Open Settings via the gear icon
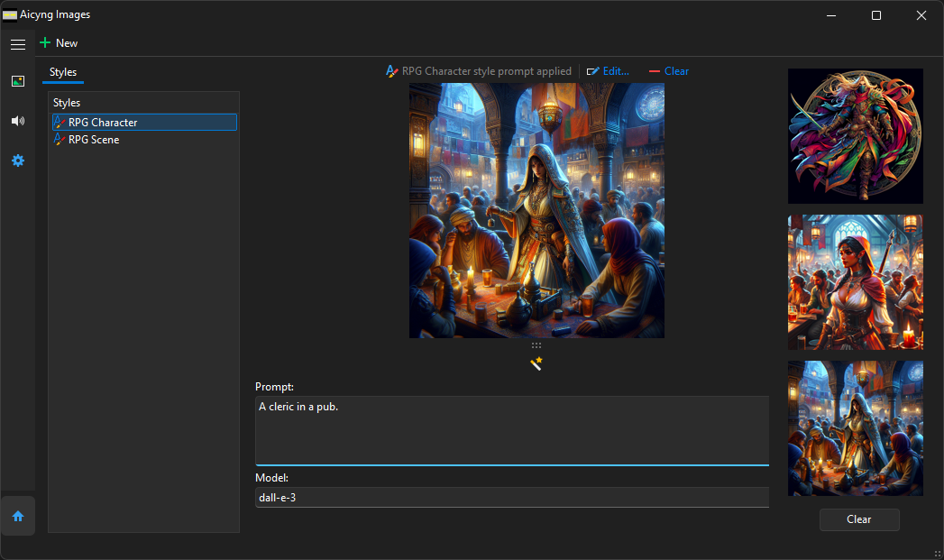 point(18,161)
